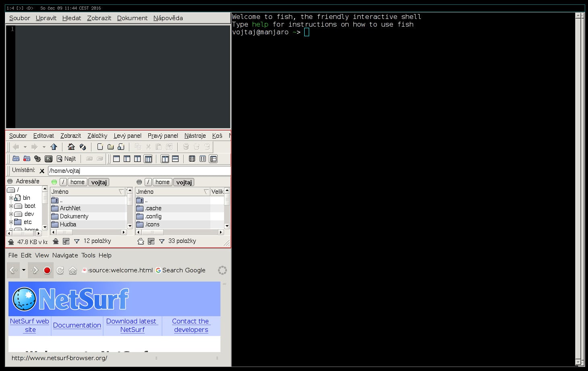
Task: Switch Xfe to small icons view
Action: click(x=203, y=159)
